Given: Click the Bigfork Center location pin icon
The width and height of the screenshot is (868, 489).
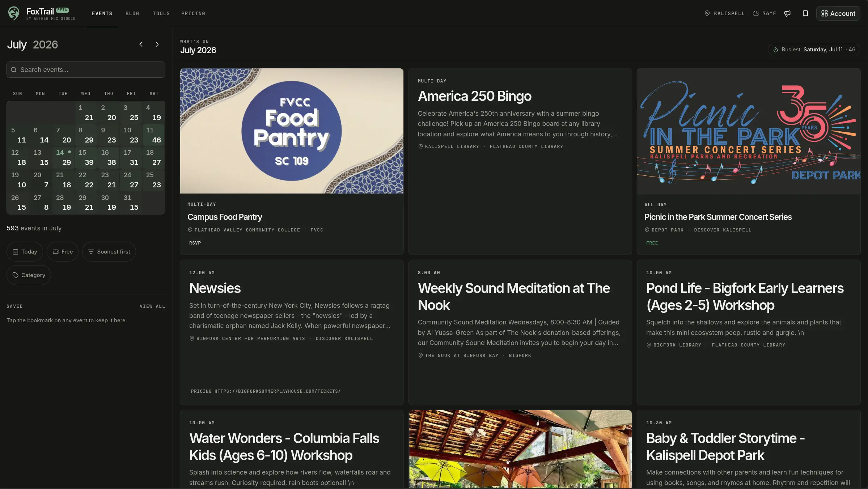Looking at the screenshot, I should pyautogui.click(x=192, y=339).
